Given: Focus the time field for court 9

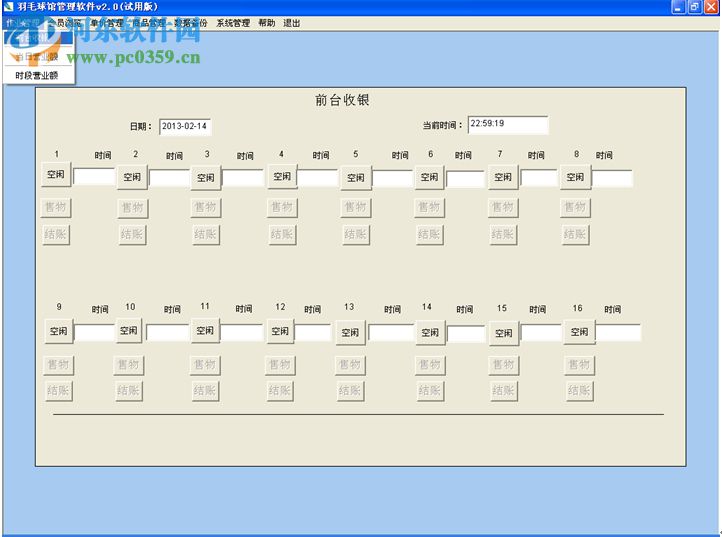Looking at the screenshot, I should coord(94,333).
